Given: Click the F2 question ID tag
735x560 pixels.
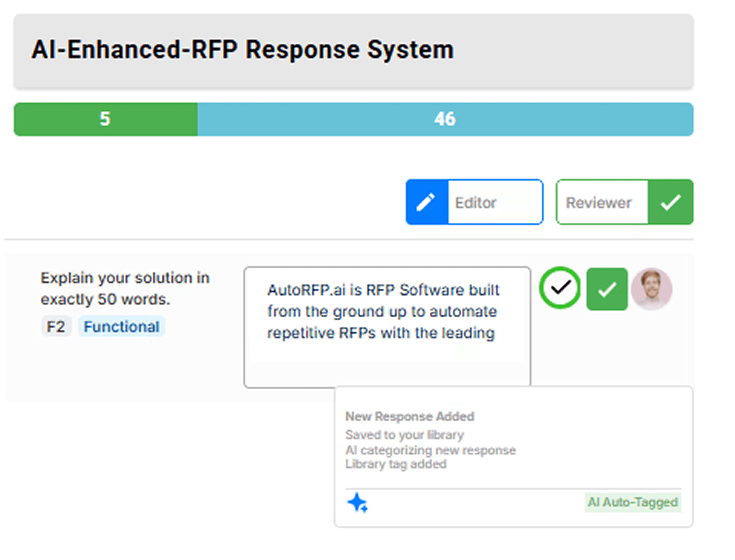Looking at the screenshot, I should [x=56, y=326].
